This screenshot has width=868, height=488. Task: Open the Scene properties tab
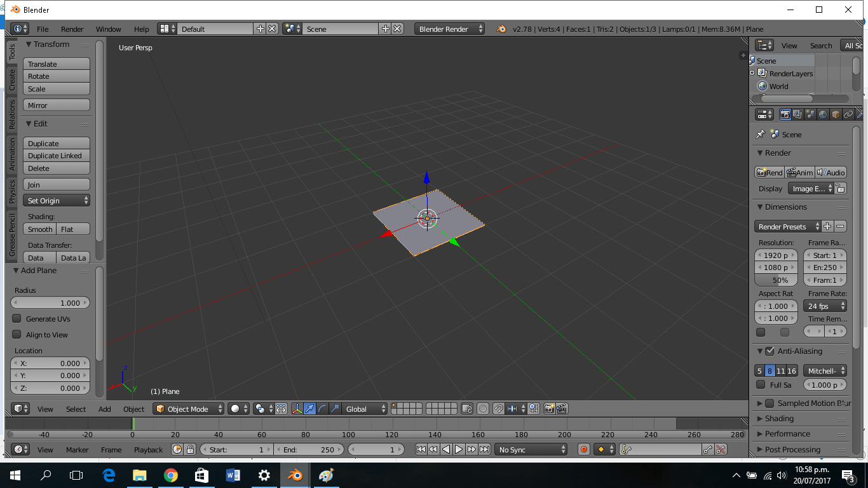pyautogui.click(x=810, y=114)
